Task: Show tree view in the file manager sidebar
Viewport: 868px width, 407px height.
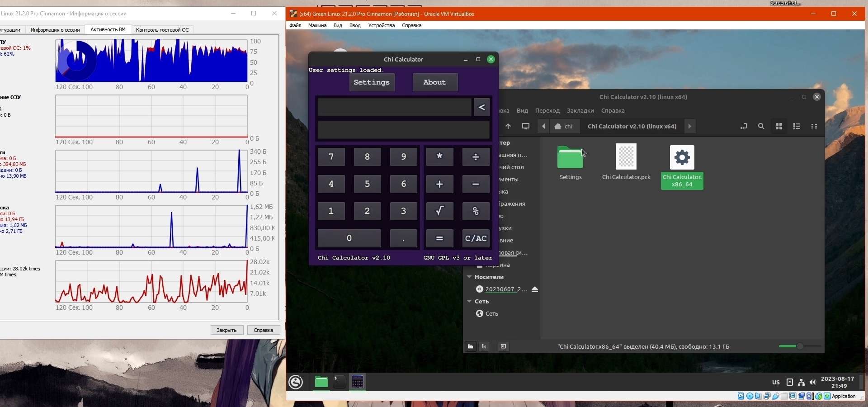Action: click(484, 346)
